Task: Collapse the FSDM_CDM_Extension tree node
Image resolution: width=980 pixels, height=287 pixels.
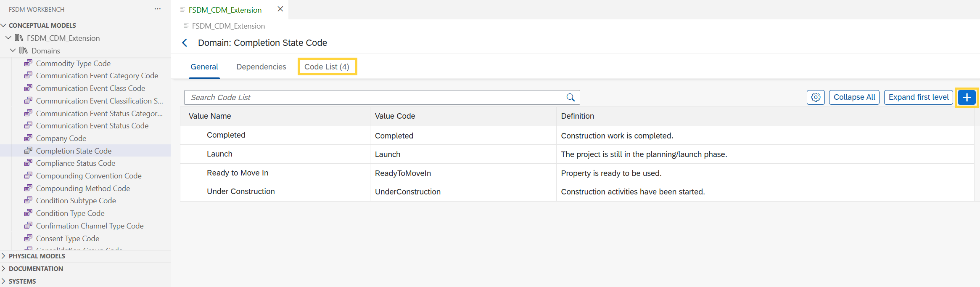Action: (8, 38)
